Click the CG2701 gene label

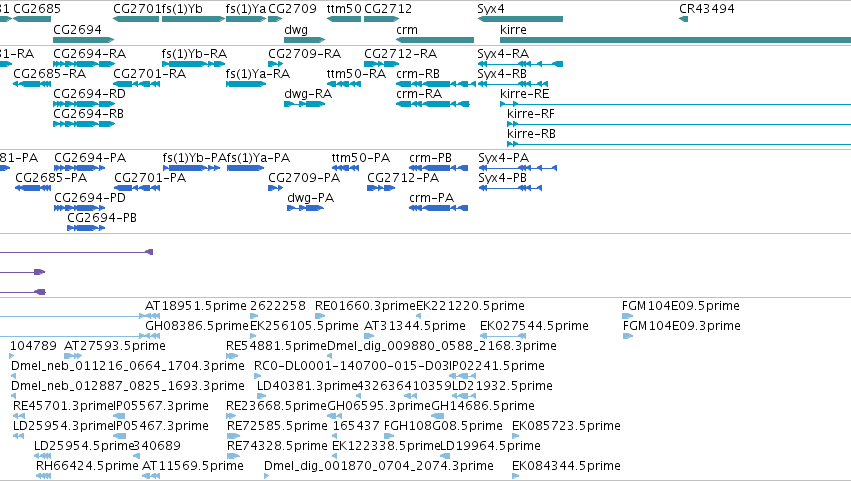pos(137,9)
